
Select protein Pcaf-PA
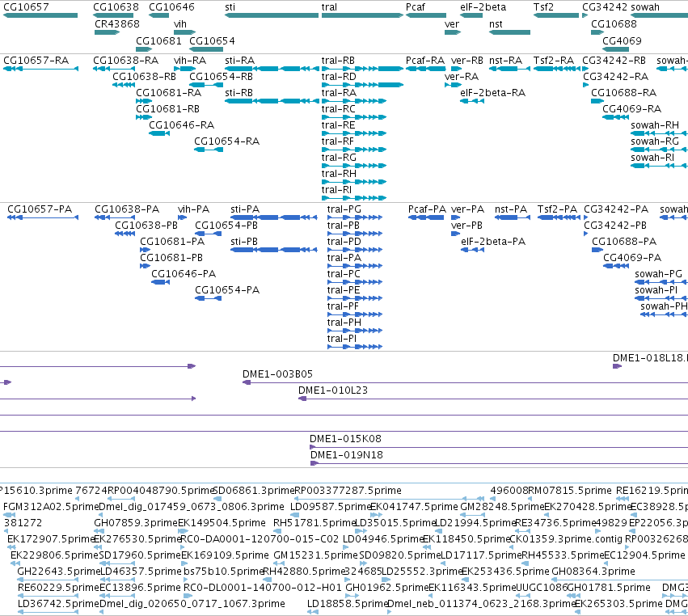[x=426, y=217]
